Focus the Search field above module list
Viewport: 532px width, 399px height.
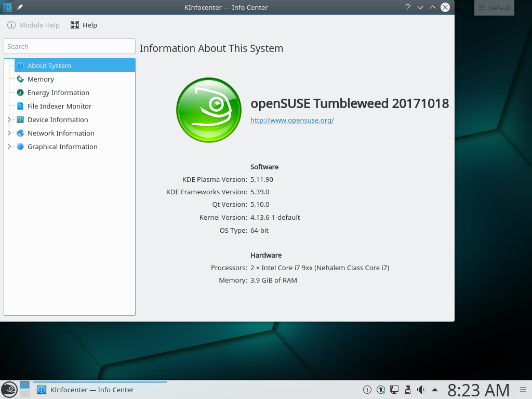[70, 46]
